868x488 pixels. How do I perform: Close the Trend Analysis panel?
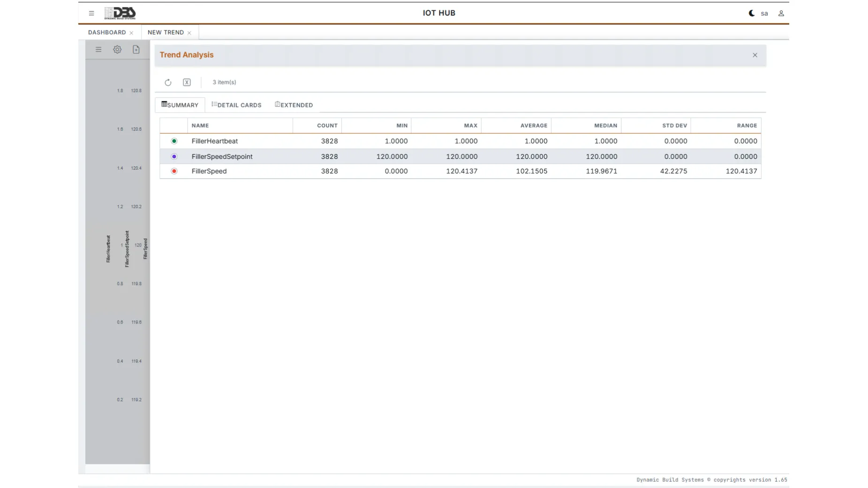(755, 55)
